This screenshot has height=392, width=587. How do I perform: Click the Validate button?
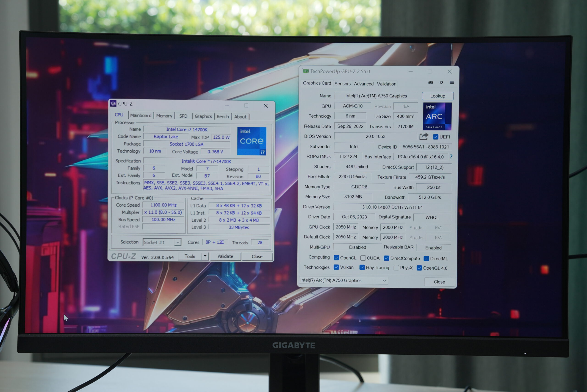(225, 256)
